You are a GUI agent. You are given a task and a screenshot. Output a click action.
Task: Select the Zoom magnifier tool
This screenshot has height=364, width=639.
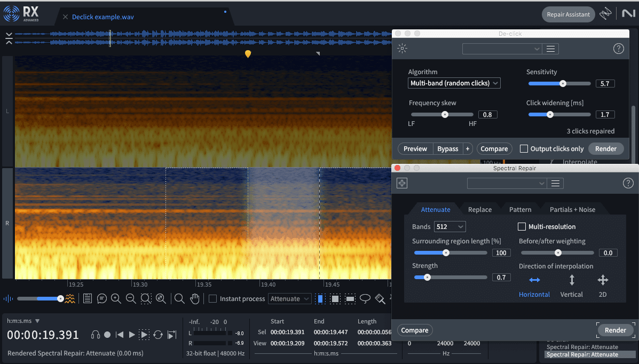[179, 299]
